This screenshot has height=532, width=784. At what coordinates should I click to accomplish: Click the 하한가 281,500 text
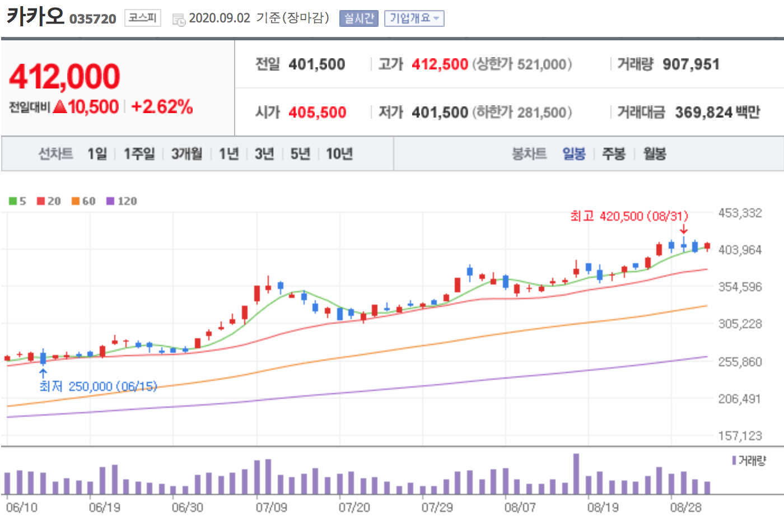click(522, 113)
